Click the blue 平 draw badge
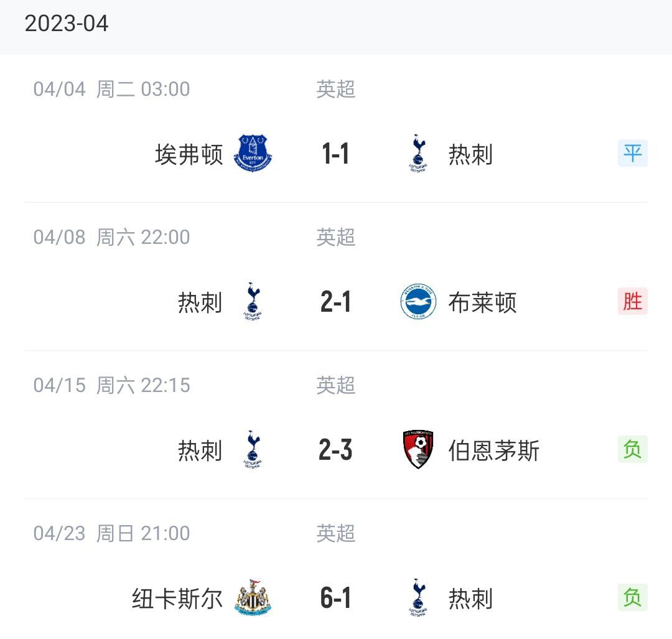672x639 pixels. (x=633, y=153)
